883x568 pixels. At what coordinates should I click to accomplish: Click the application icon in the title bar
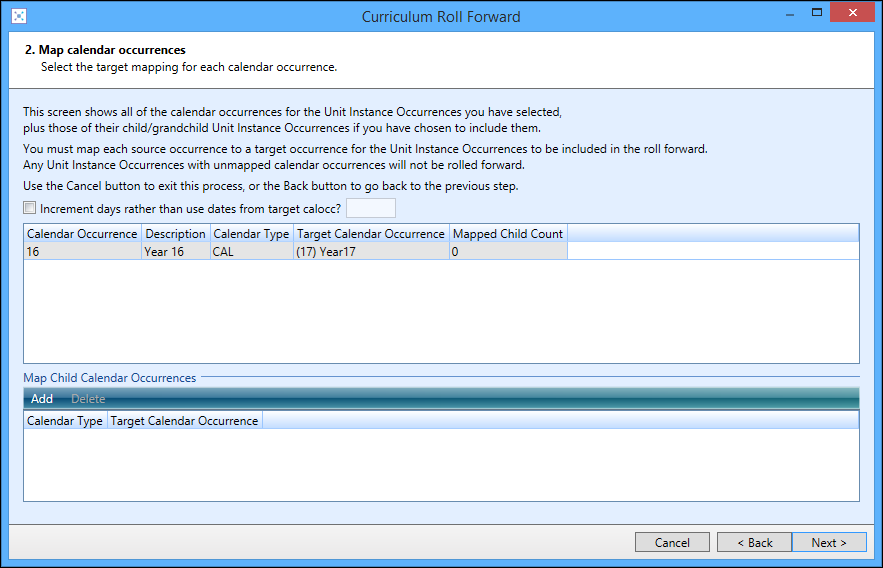(x=19, y=16)
